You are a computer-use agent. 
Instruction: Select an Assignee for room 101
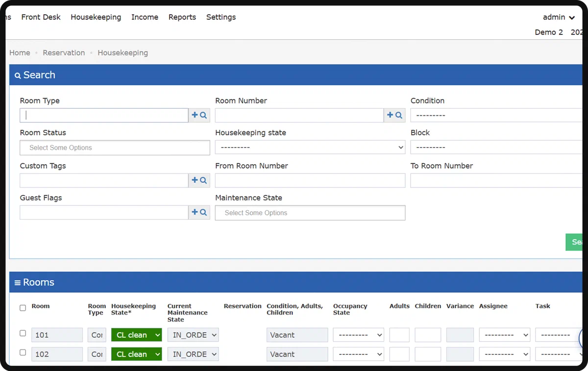(x=505, y=335)
